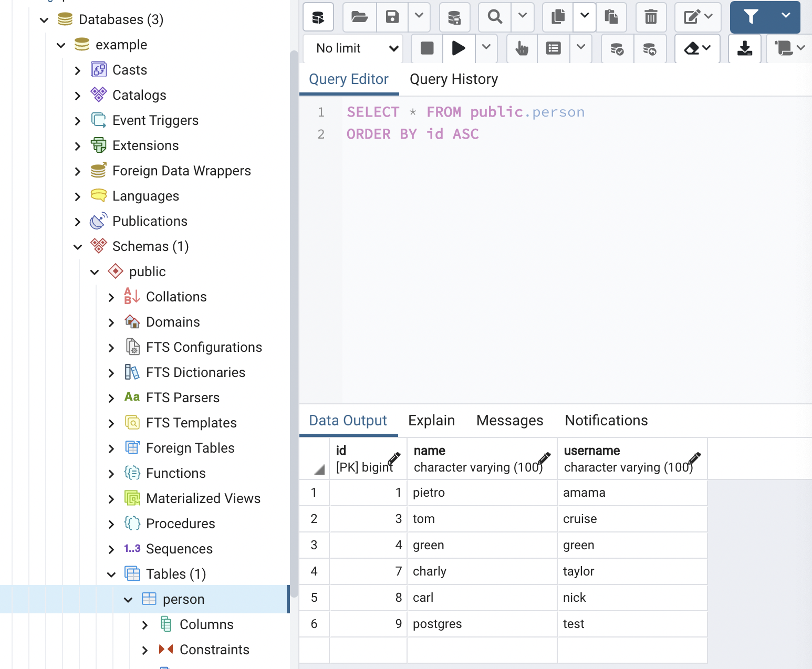Expand the Columns node under person
Image resolution: width=812 pixels, height=669 pixels.
pyautogui.click(x=145, y=624)
